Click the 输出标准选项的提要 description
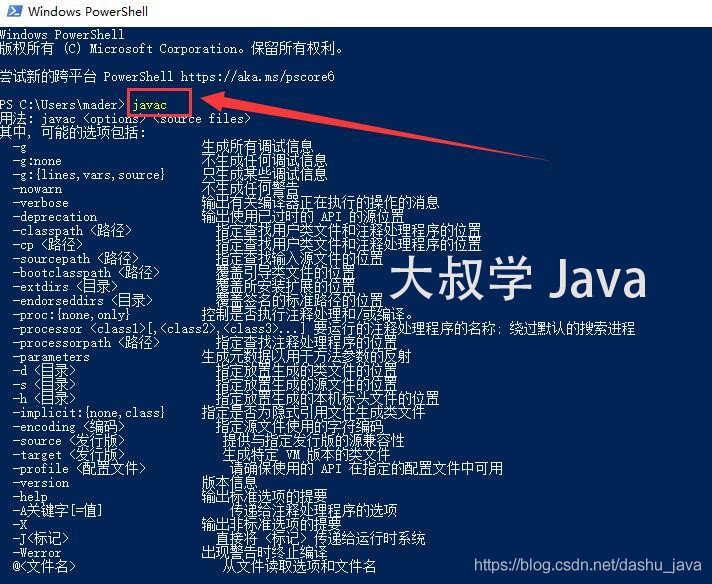Screen dimensions: 712x584 click(264, 496)
